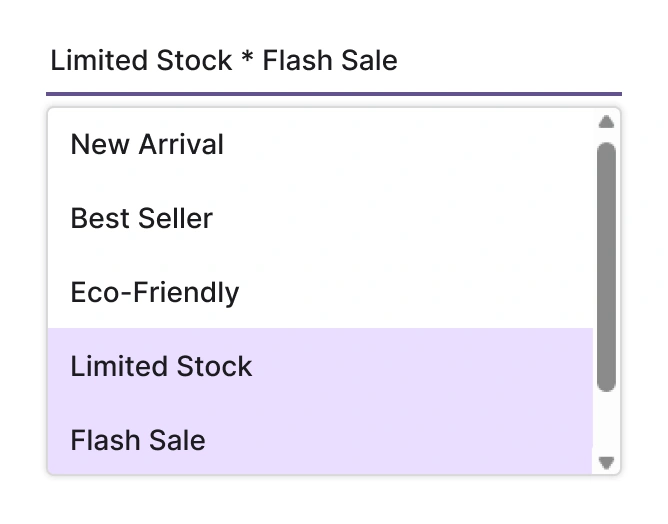This screenshot has width=668, height=524.
Task: Click the scrollbar up arrow
Action: tap(605, 123)
